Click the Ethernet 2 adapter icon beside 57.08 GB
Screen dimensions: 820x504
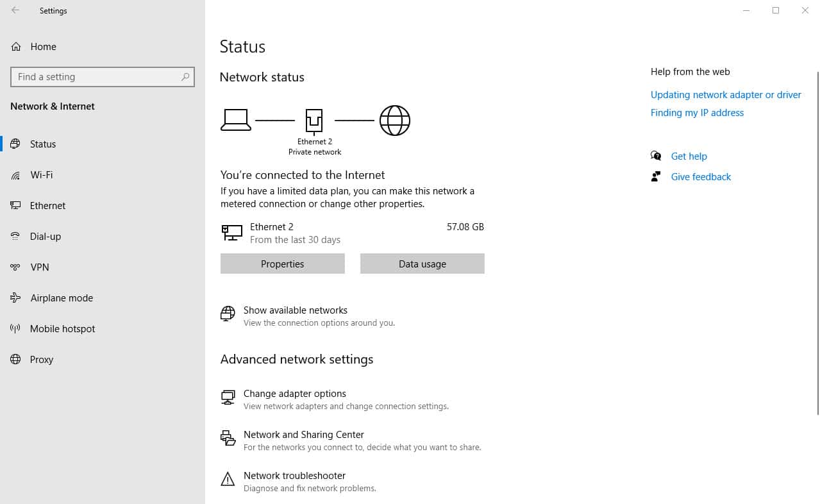pos(232,233)
